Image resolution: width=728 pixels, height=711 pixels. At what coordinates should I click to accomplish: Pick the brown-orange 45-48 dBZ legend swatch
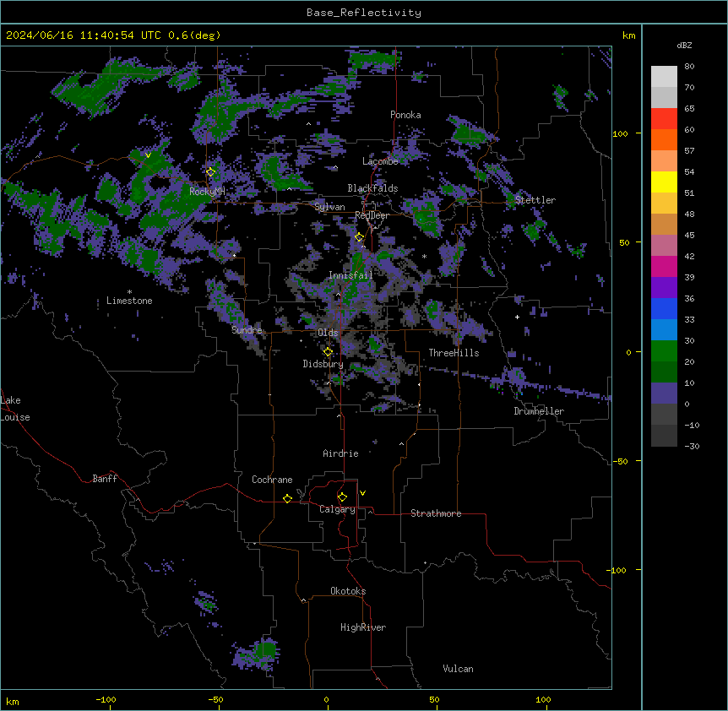click(664, 224)
